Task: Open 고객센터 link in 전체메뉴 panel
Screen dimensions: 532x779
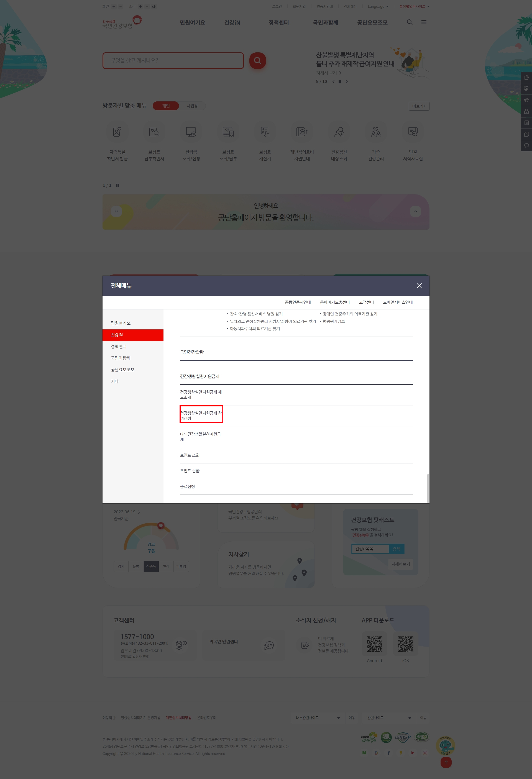Action: point(366,302)
